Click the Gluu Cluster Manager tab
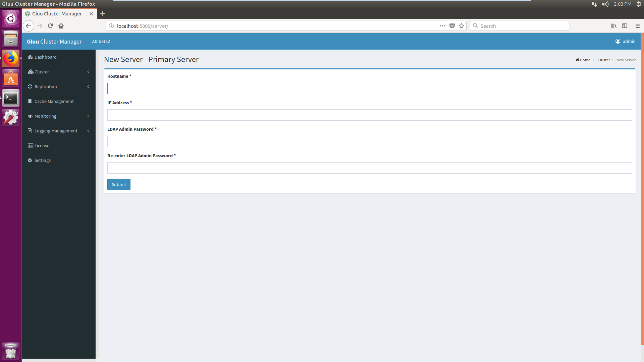Viewport: 644px width, 362px height. tap(57, 13)
